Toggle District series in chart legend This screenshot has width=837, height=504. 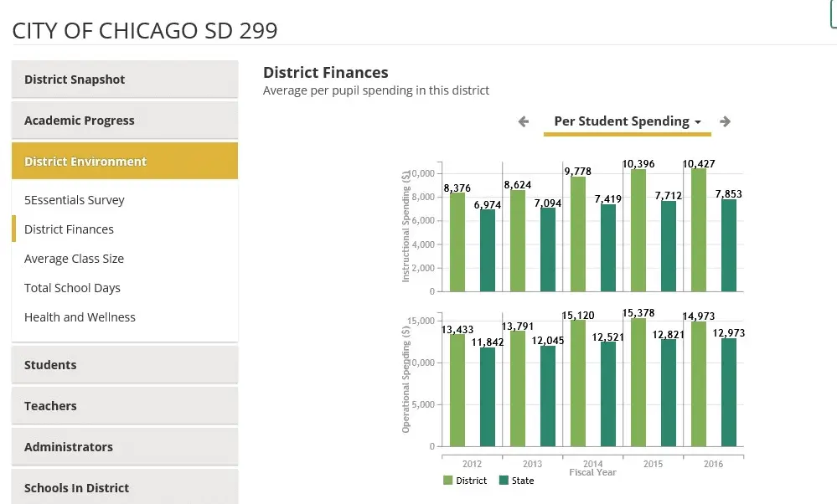(465, 481)
